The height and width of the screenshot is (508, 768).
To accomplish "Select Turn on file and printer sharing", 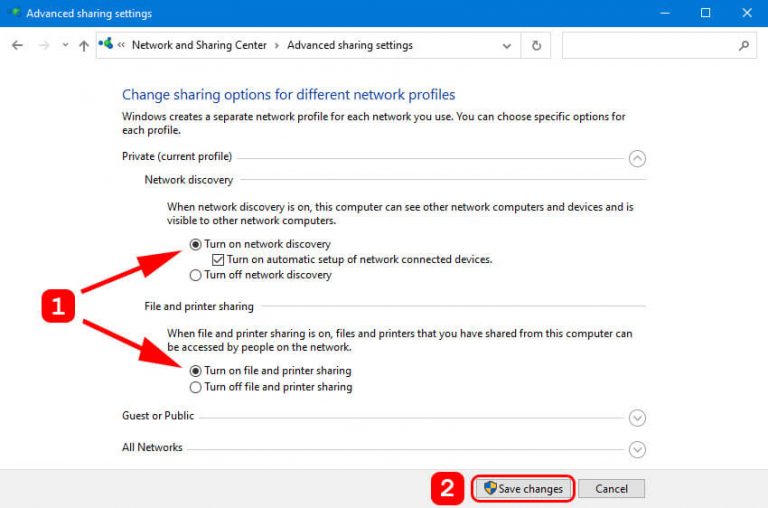I will (196, 371).
